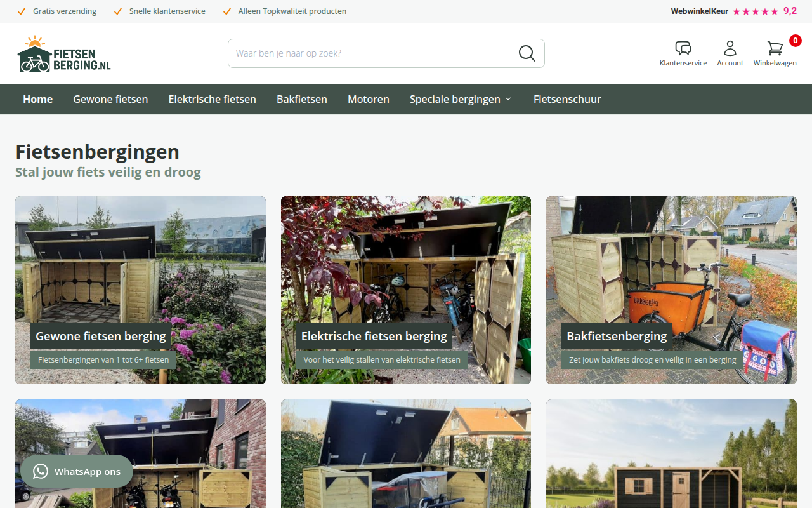Click 'Stal jouw fiets veilig en droog' subtitle
Image resolution: width=812 pixels, height=508 pixels.
click(x=108, y=172)
